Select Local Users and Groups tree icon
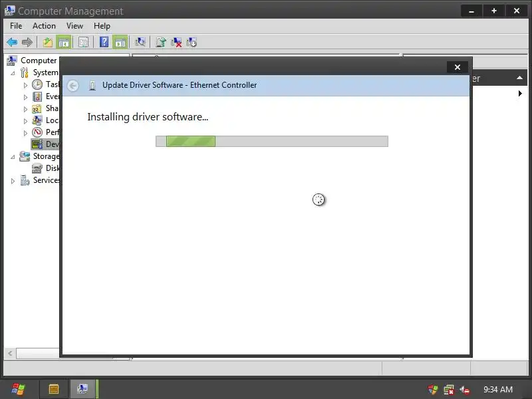This screenshot has width=532, height=399. (37, 120)
